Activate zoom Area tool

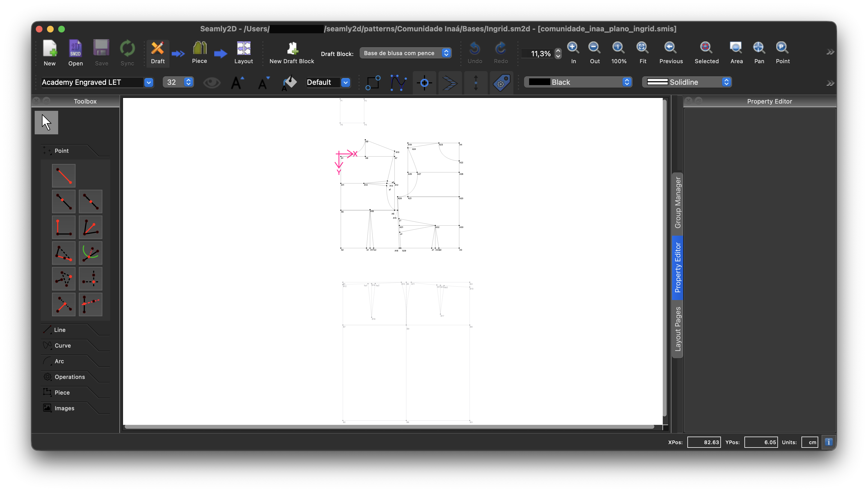click(736, 53)
